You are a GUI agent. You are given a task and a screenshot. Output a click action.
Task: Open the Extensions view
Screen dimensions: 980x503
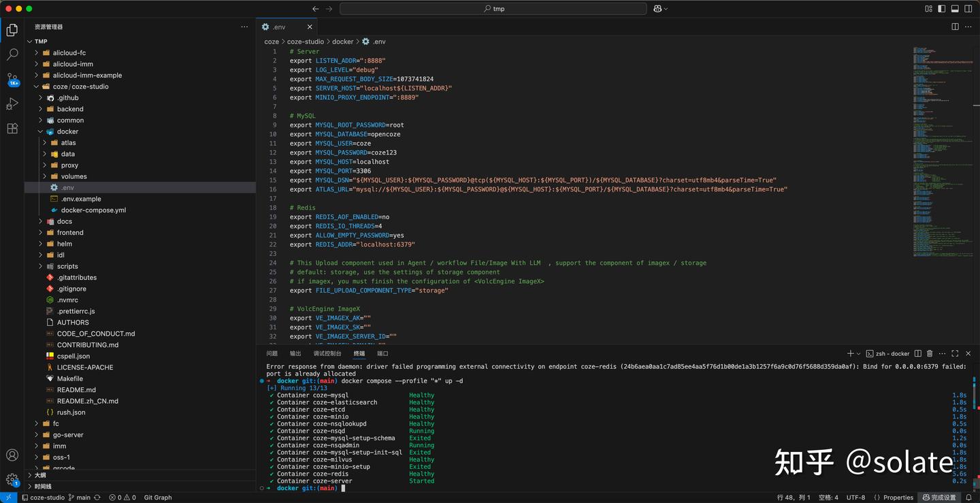(12, 129)
